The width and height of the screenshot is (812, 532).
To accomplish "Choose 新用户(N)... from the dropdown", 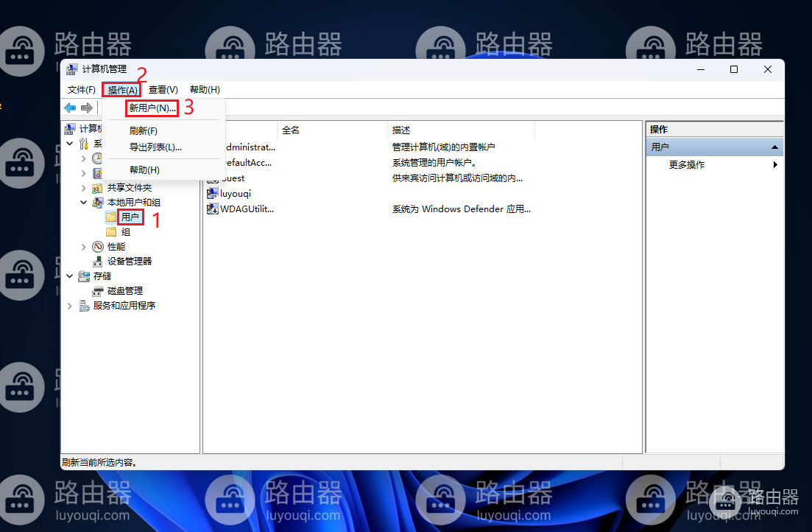I will [152, 108].
